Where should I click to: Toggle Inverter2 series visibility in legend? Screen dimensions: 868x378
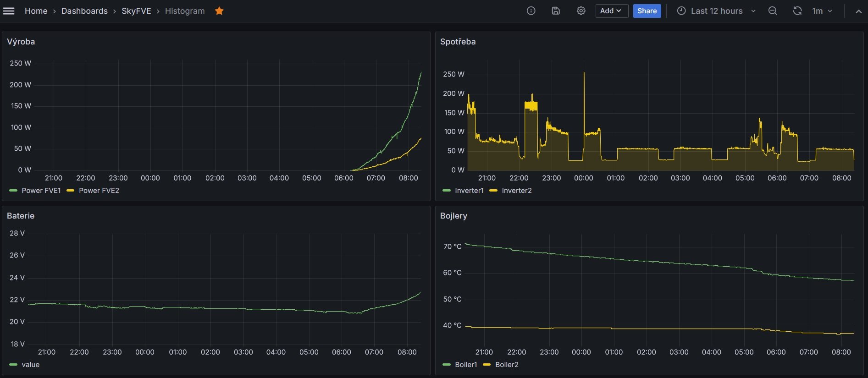pos(516,191)
